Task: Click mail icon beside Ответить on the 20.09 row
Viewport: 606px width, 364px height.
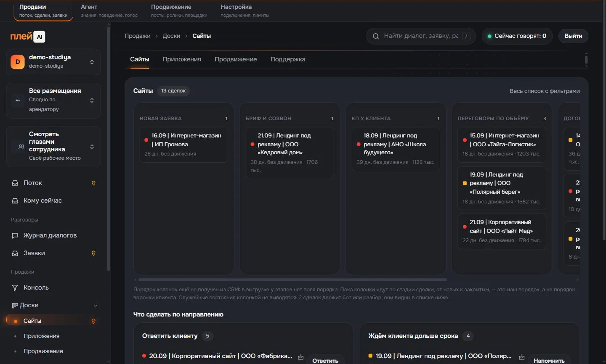Action: [x=300, y=357]
